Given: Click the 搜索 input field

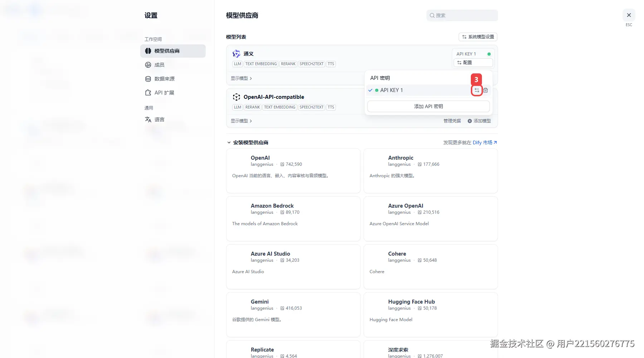Looking at the screenshot, I should click(462, 15).
